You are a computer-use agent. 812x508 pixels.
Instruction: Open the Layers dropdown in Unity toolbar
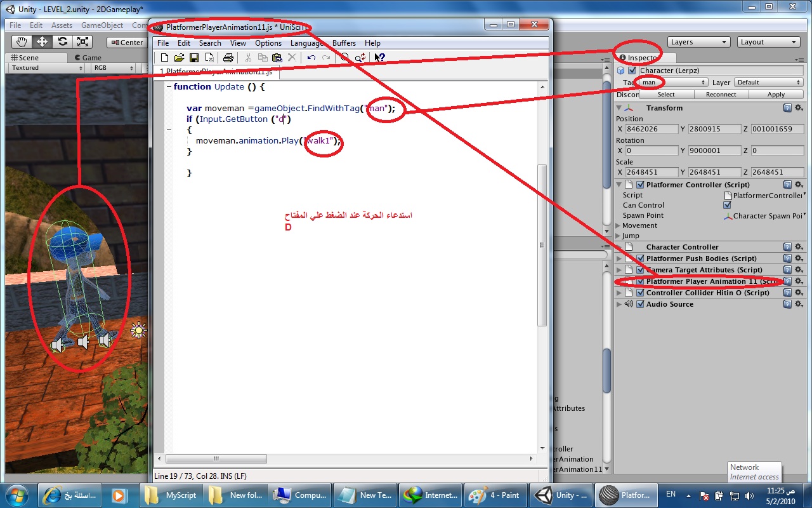[698, 42]
